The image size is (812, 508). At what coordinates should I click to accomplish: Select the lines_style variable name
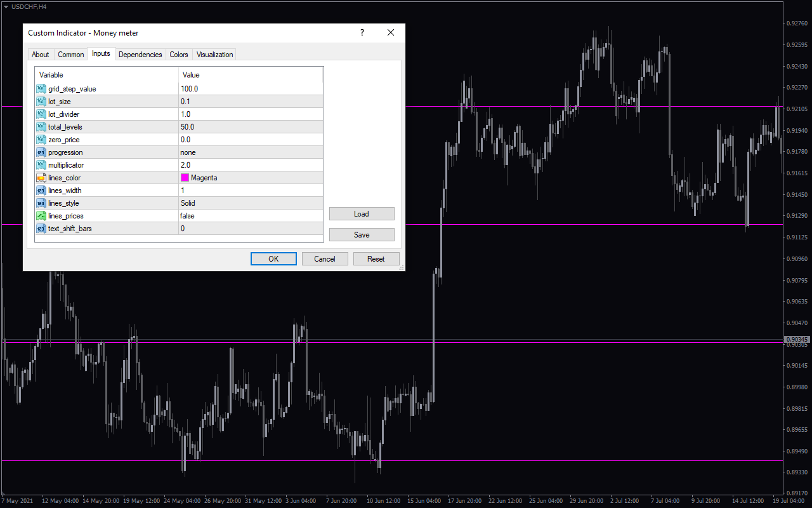(x=63, y=203)
